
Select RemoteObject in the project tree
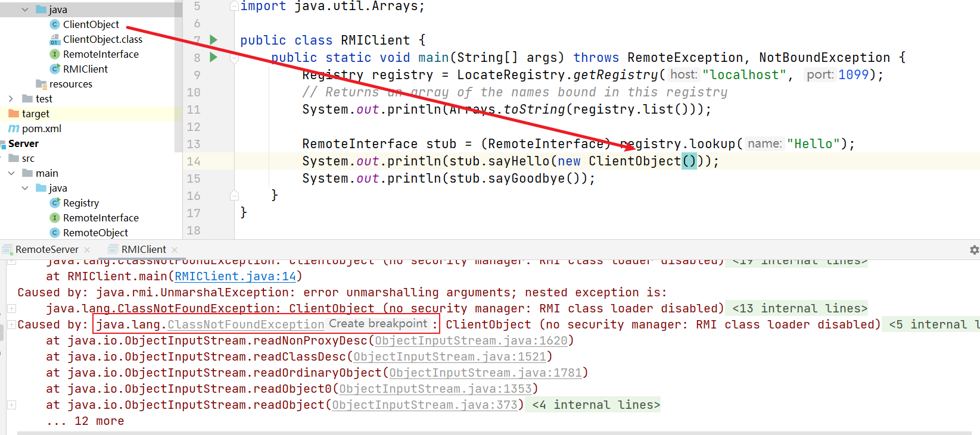tap(95, 233)
